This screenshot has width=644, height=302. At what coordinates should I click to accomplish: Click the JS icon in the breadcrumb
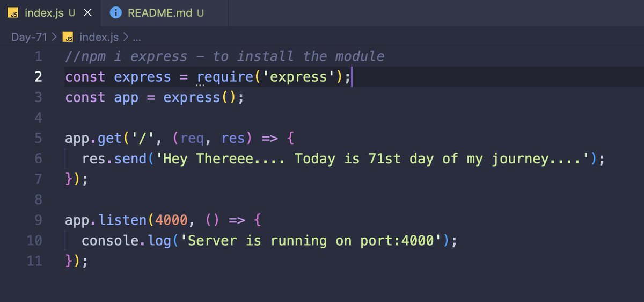[68, 37]
